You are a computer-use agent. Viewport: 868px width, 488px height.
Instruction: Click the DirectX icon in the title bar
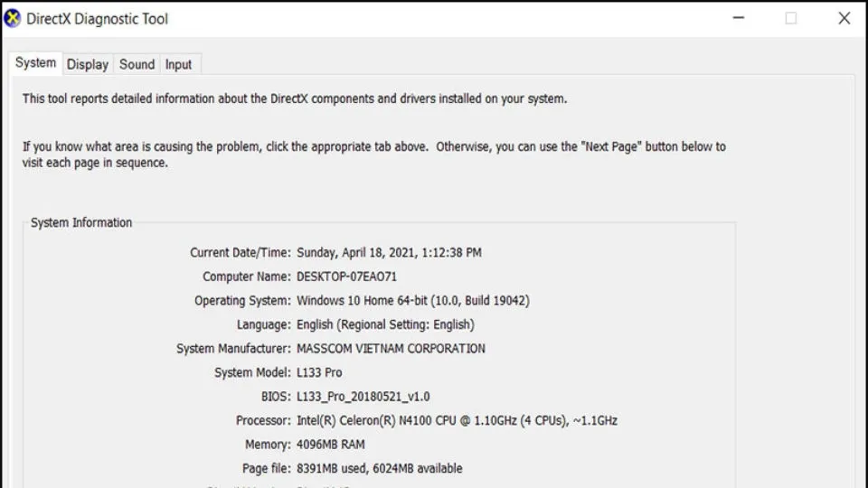point(13,18)
